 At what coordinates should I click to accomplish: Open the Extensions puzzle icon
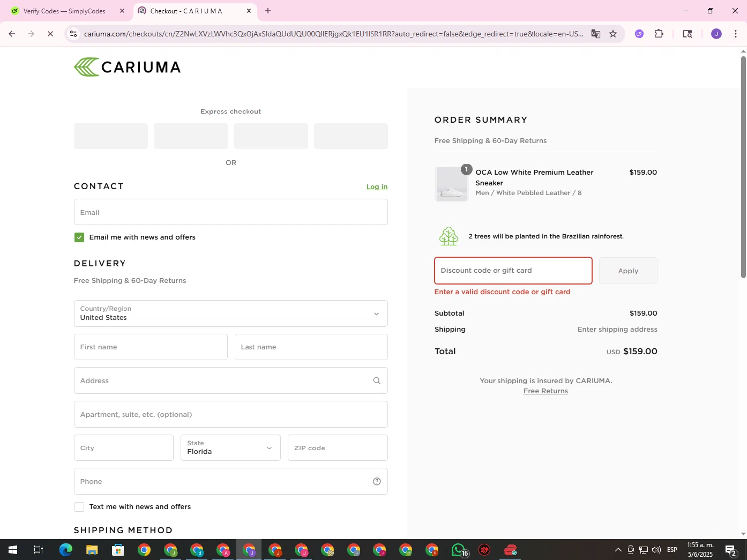click(659, 34)
